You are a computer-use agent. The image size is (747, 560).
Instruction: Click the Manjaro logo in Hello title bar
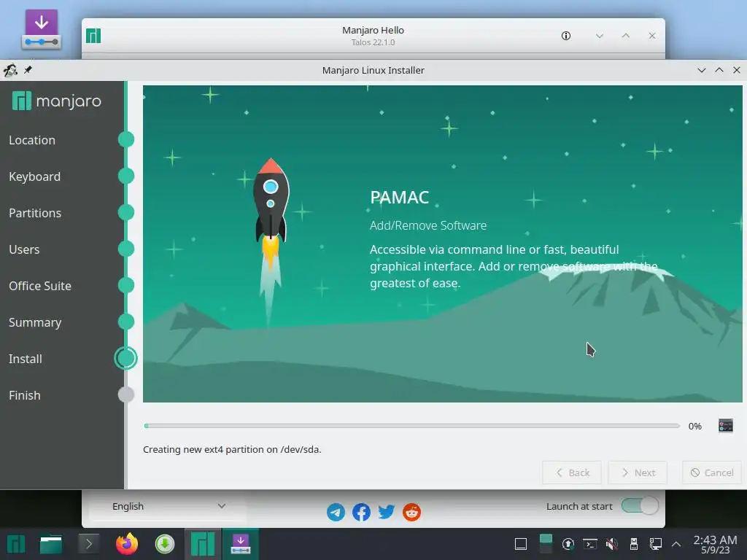[x=93, y=36]
